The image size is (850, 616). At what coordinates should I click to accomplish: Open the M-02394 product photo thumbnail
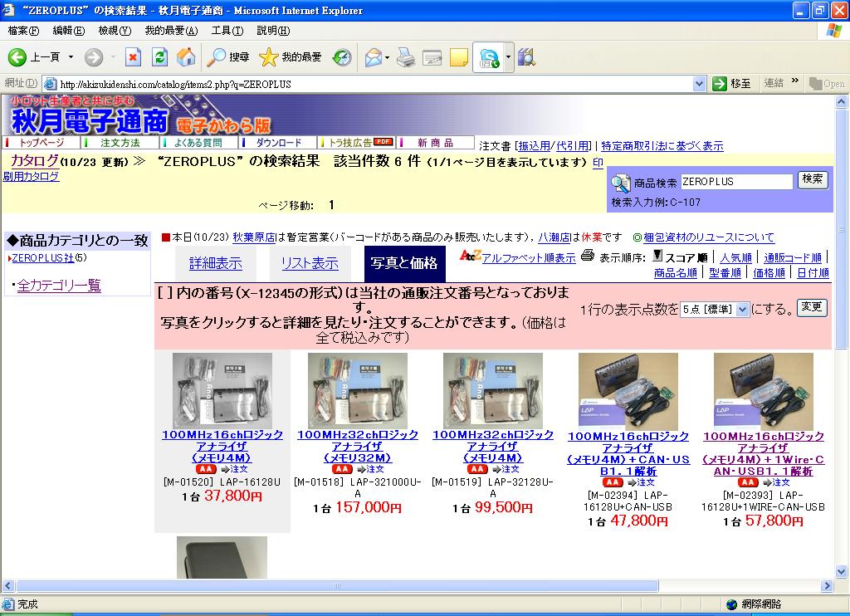[628, 392]
